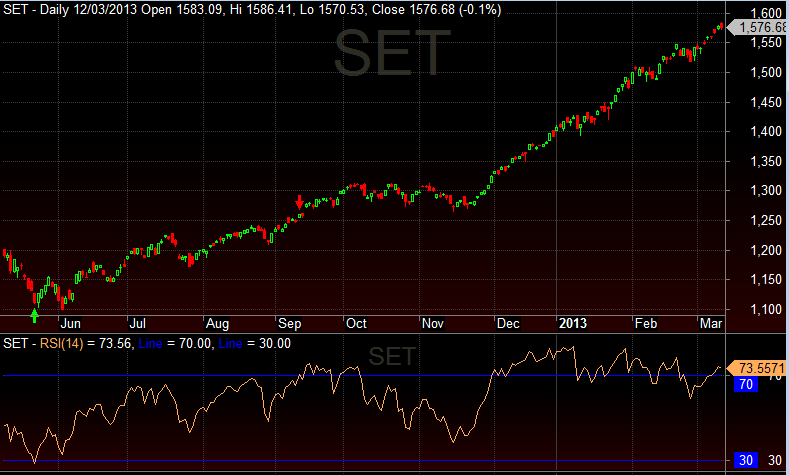
Task: Select the Nov label on the date axis
Action: coord(433,323)
